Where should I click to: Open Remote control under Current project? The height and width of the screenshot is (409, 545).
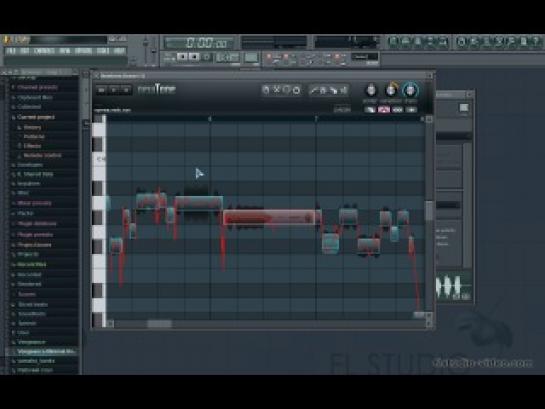(42, 155)
